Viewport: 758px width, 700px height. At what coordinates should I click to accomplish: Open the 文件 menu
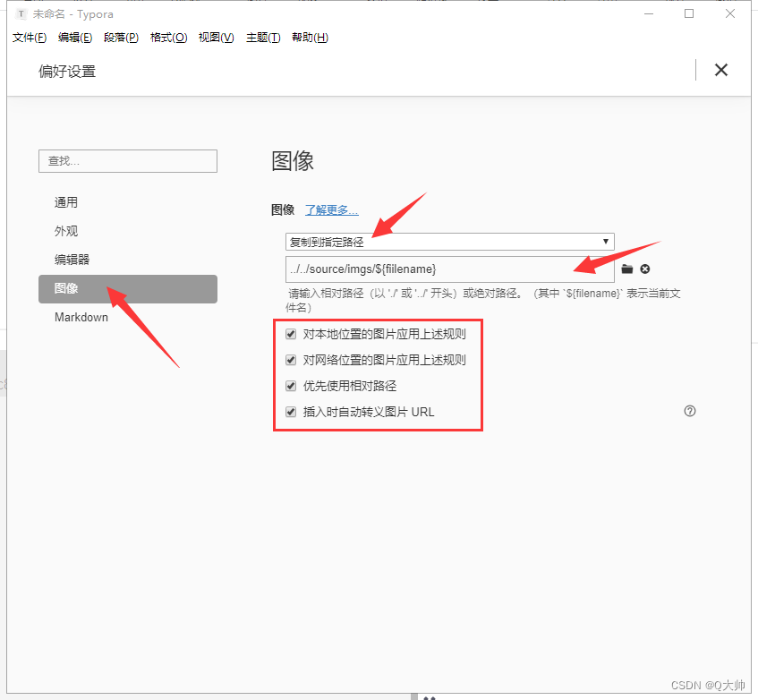[29, 37]
